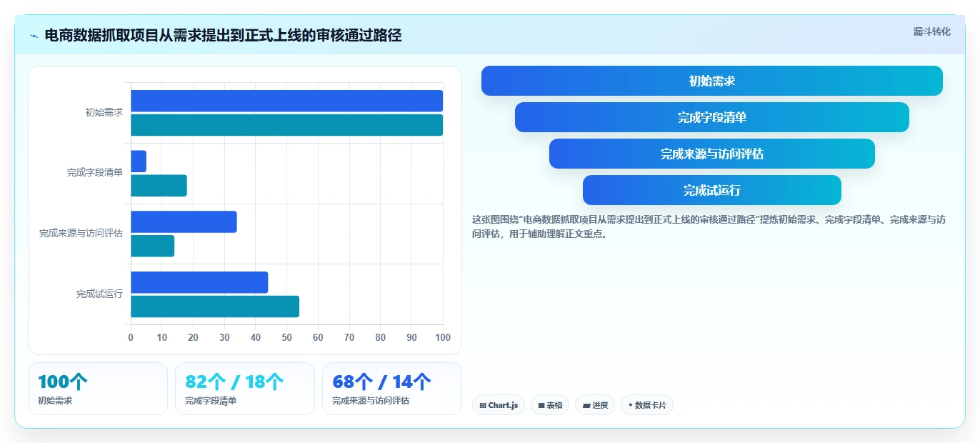Click the x-axis value 100

tap(443, 337)
